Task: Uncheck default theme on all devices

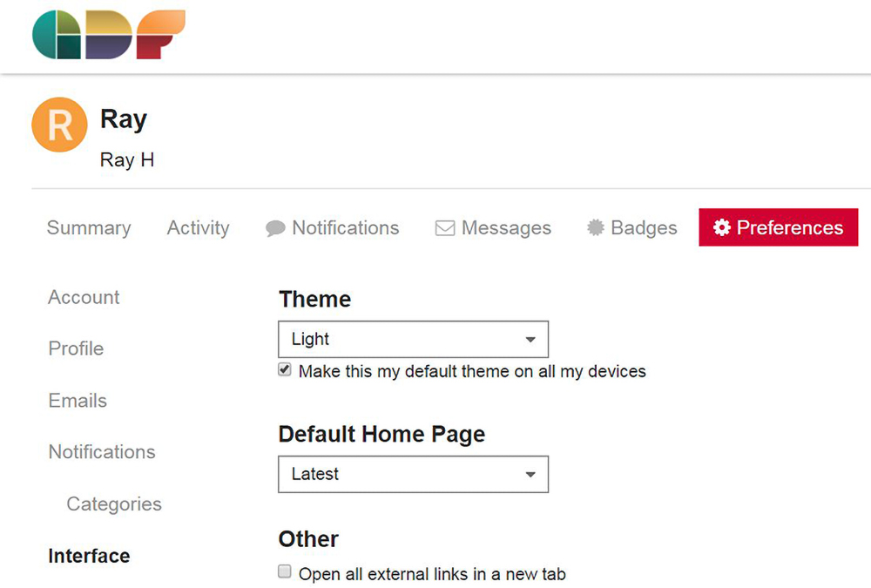Action: coord(285,369)
